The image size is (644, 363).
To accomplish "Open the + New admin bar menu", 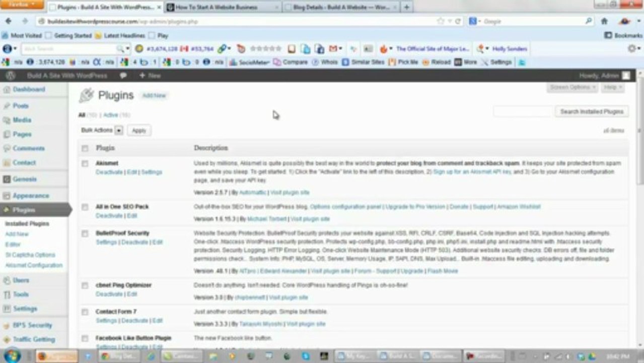I will coord(150,76).
